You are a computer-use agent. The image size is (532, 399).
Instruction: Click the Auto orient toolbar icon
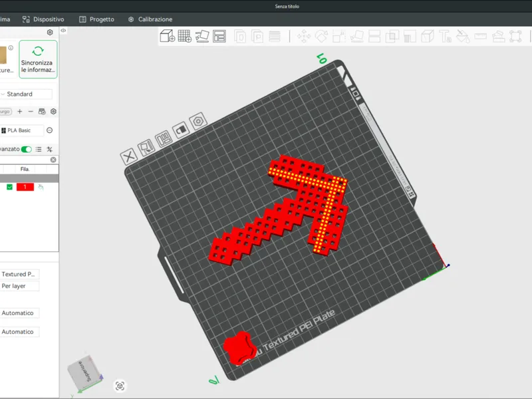coord(202,36)
